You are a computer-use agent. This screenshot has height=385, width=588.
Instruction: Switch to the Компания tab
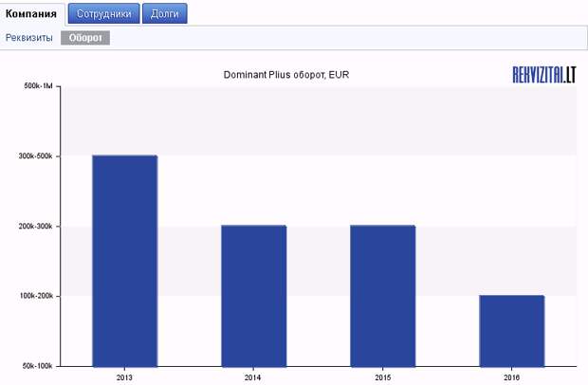pos(31,14)
